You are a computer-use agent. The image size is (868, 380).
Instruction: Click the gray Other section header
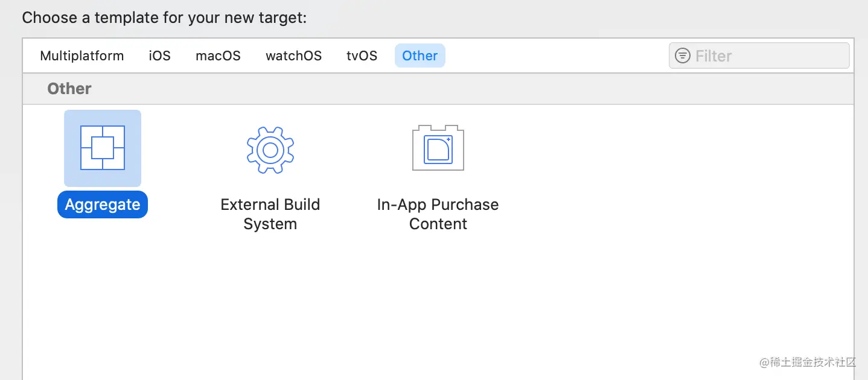69,89
